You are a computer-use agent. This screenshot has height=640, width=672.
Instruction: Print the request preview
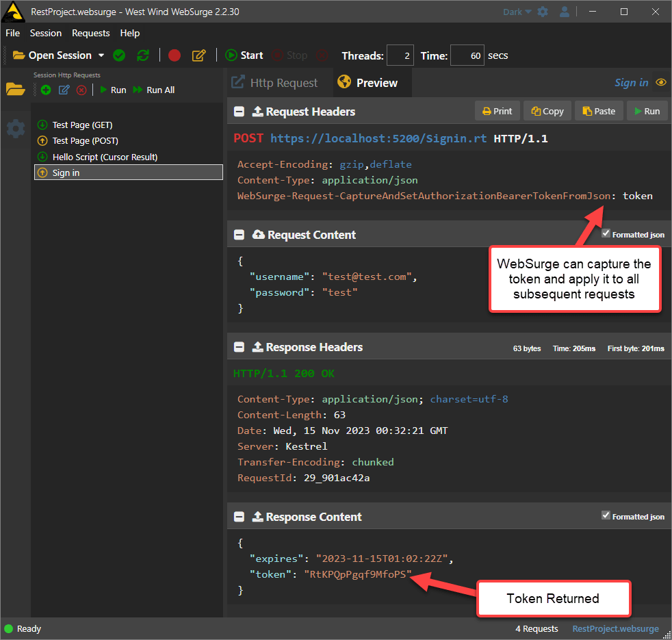pos(497,111)
